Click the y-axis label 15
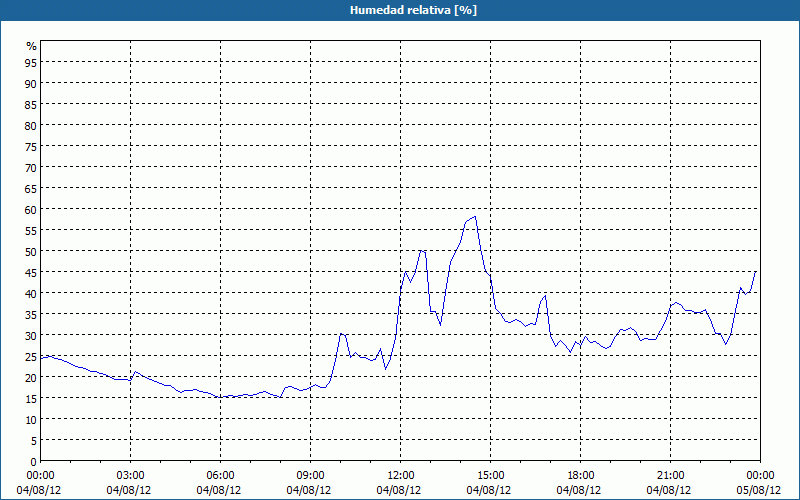 point(31,398)
